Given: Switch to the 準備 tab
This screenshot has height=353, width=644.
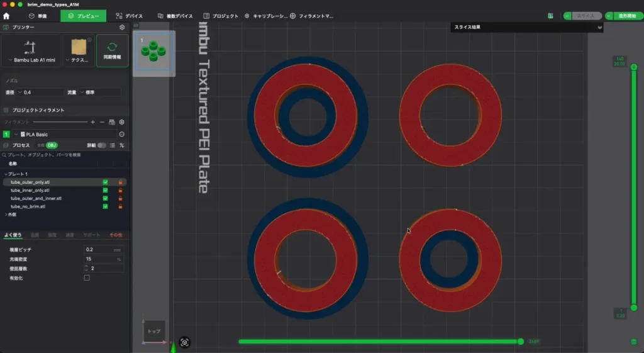Looking at the screenshot, I should pos(38,16).
